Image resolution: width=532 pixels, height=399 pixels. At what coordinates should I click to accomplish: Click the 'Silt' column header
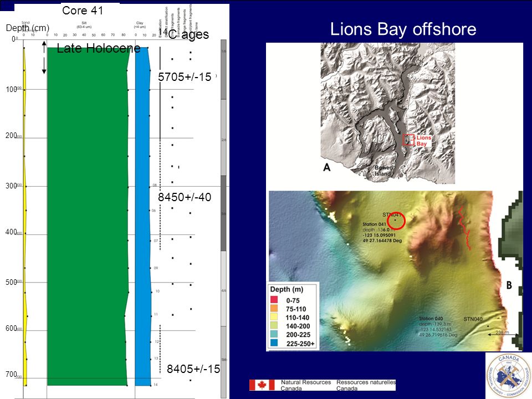(x=84, y=25)
